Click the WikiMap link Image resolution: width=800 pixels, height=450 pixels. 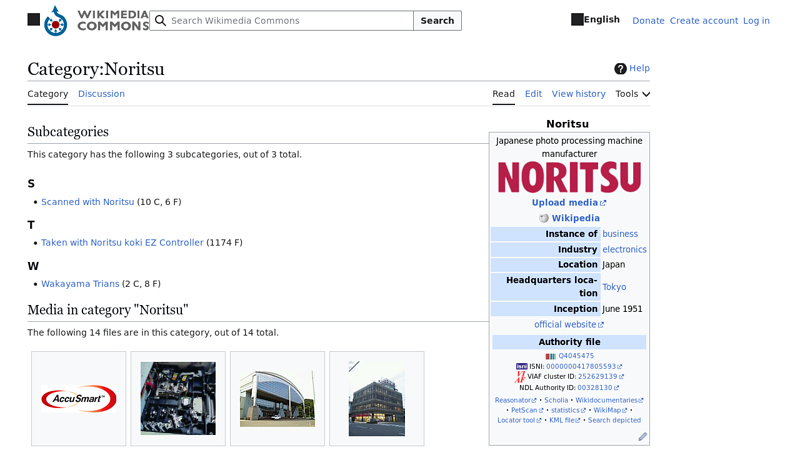(x=610, y=410)
